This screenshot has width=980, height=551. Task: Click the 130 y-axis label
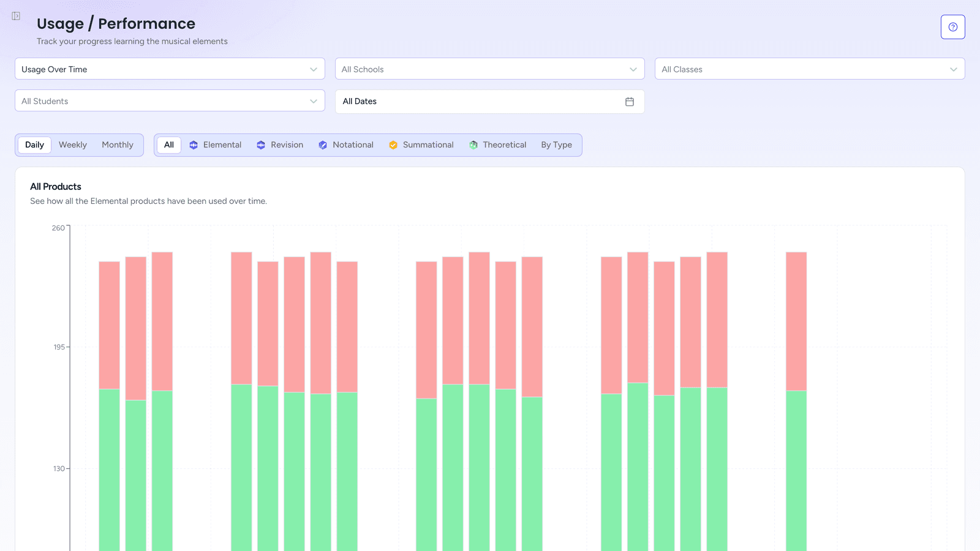tap(59, 469)
